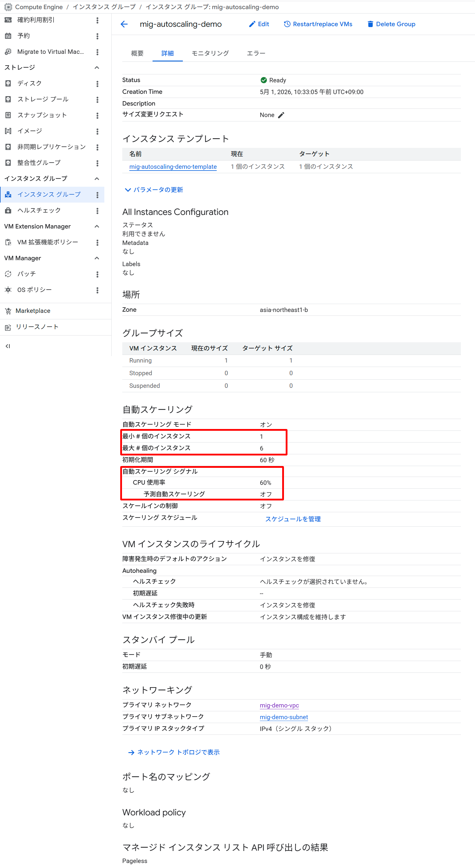Open リリースノート in sidebar
This screenshot has width=475, height=868.
(x=37, y=327)
